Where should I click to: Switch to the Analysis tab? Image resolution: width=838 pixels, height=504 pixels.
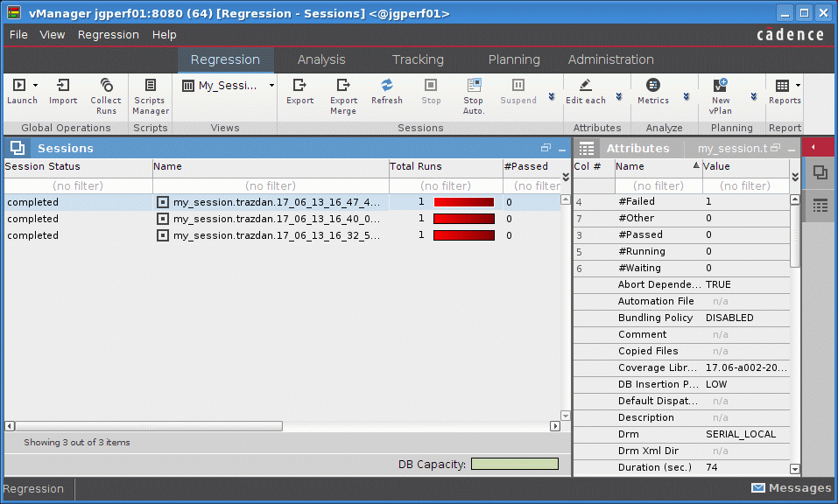321,59
